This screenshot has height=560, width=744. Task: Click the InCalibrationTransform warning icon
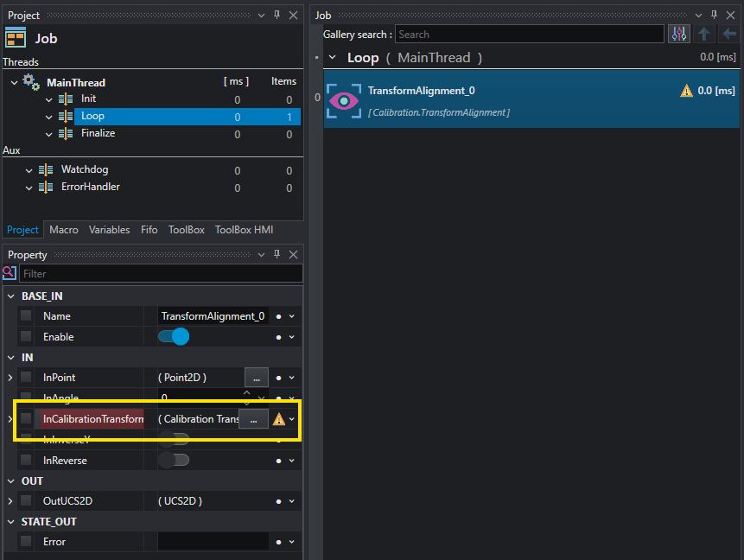pyautogui.click(x=278, y=419)
